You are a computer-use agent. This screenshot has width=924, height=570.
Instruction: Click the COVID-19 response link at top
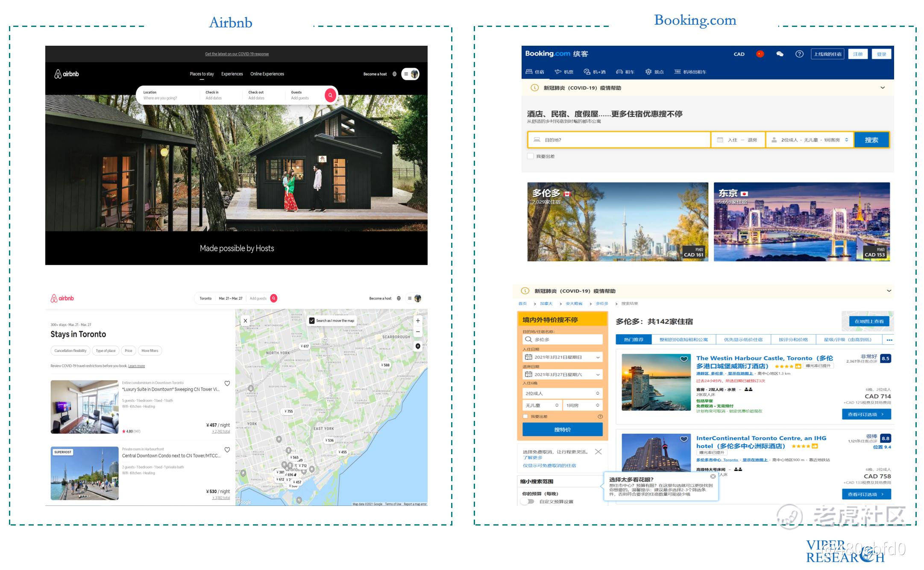pos(237,54)
